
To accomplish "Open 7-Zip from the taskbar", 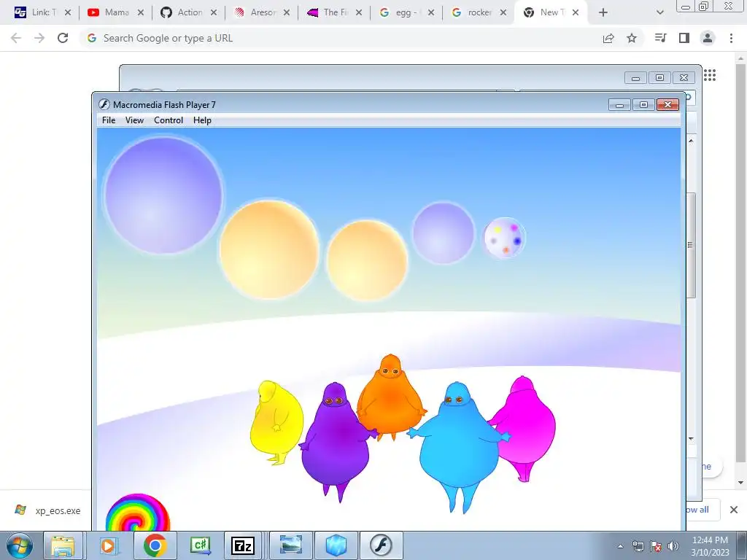I will pos(242,545).
